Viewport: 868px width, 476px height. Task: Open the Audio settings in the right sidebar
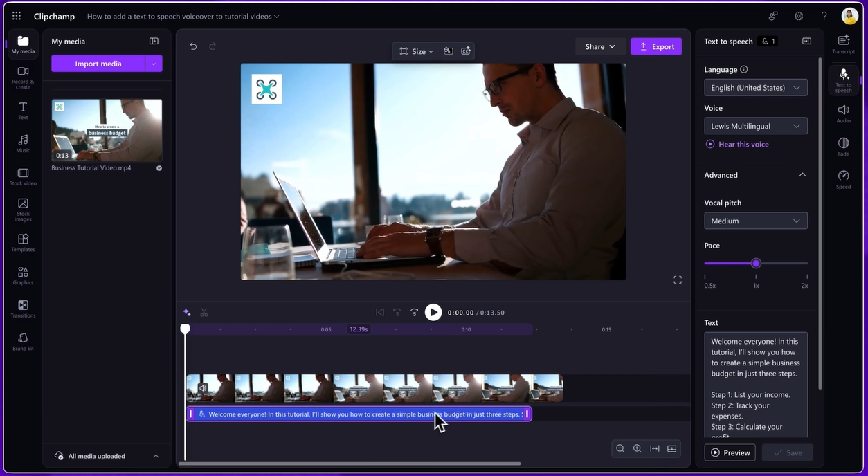click(843, 113)
